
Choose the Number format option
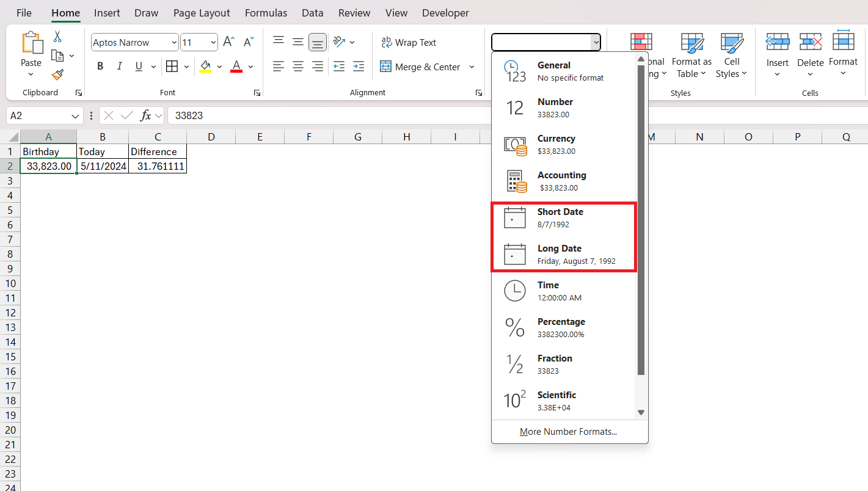563,108
